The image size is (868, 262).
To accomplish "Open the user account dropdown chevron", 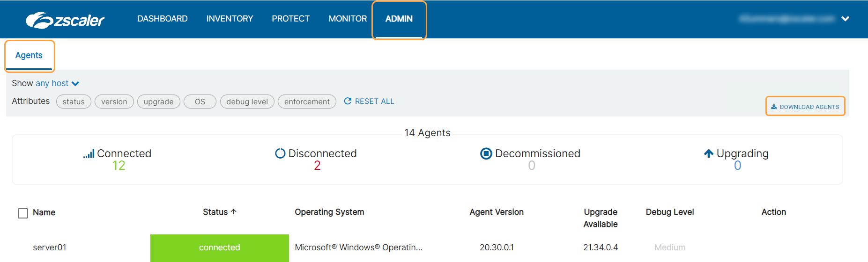I will click(x=845, y=19).
